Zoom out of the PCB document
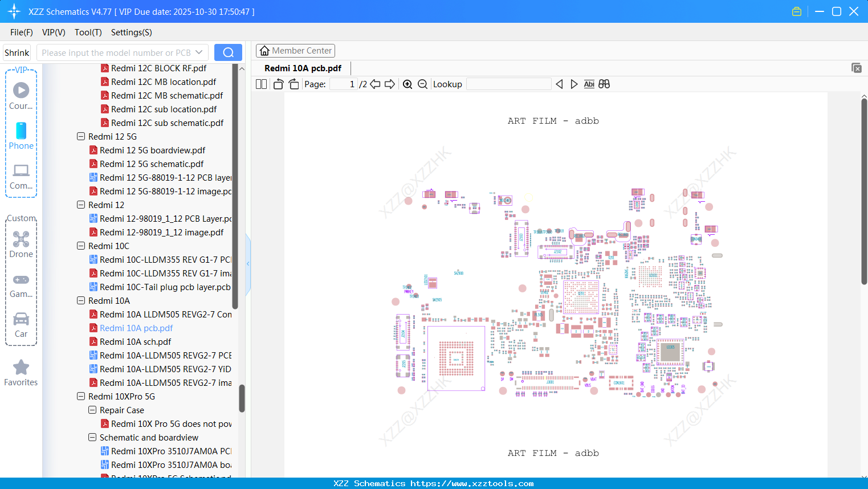Image resolution: width=868 pixels, height=489 pixels. tap(422, 84)
